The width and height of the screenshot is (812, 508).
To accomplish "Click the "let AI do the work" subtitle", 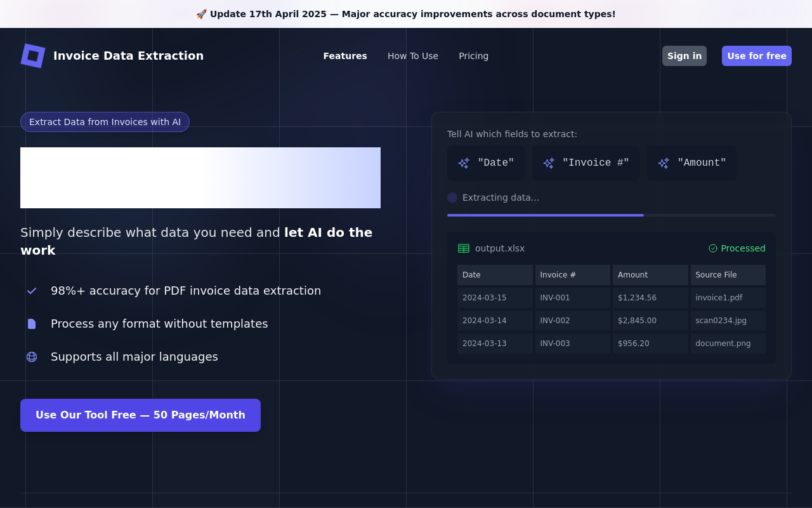I will (x=197, y=241).
